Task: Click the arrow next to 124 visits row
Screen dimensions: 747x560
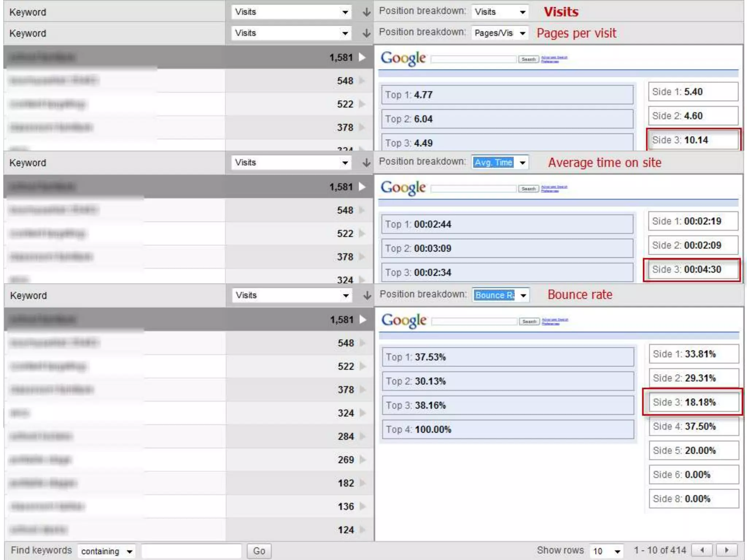Action: tap(362, 529)
